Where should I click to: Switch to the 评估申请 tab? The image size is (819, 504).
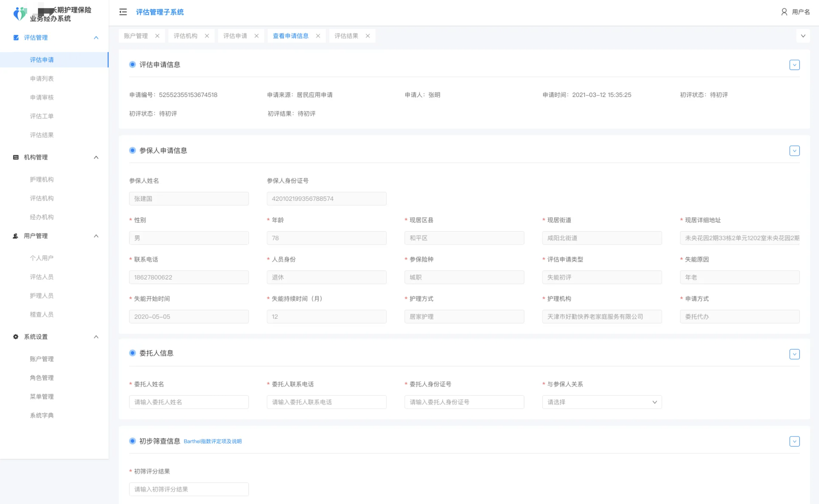click(235, 36)
